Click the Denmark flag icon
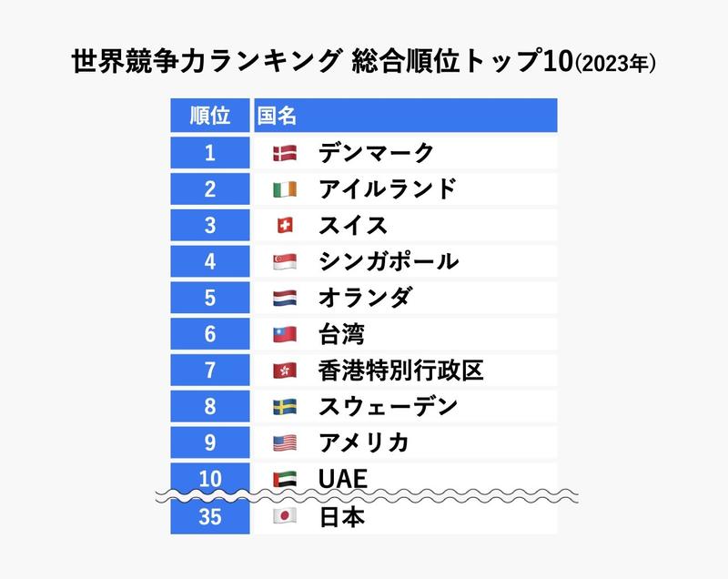The height and width of the screenshot is (579, 728). pyautogui.click(x=285, y=153)
